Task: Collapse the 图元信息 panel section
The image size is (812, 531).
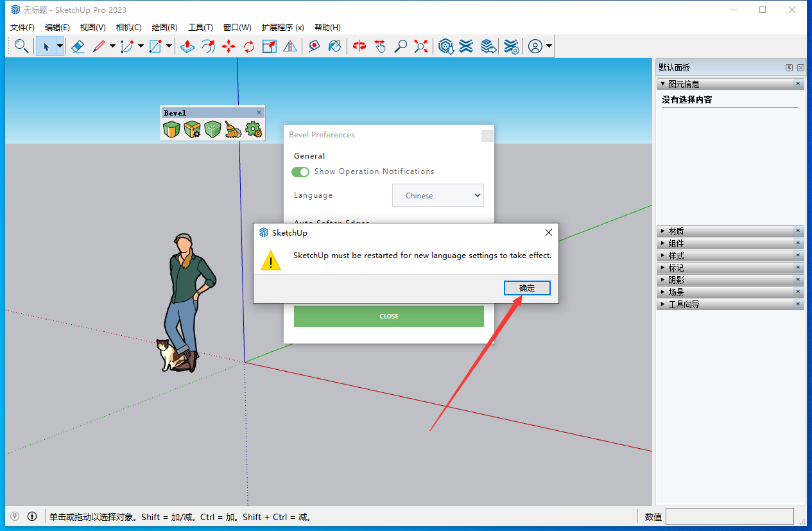Action: [684, 84]
